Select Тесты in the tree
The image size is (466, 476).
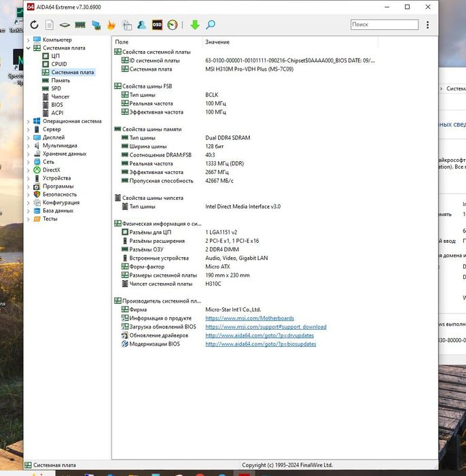(x=50, y=219)
